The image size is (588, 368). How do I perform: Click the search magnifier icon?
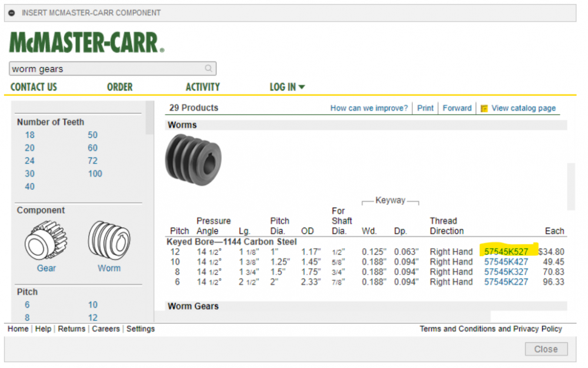pyautogui.click(x=209, y=68)
